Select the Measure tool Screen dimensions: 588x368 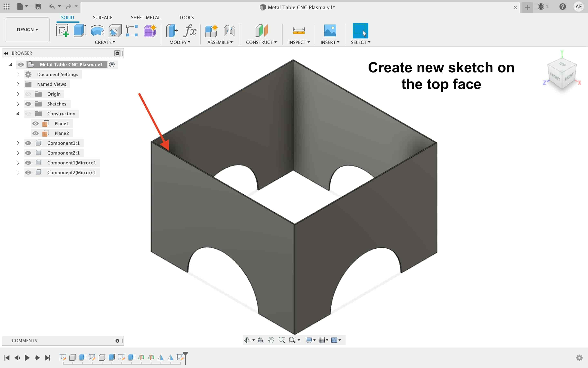coord(299,31)
